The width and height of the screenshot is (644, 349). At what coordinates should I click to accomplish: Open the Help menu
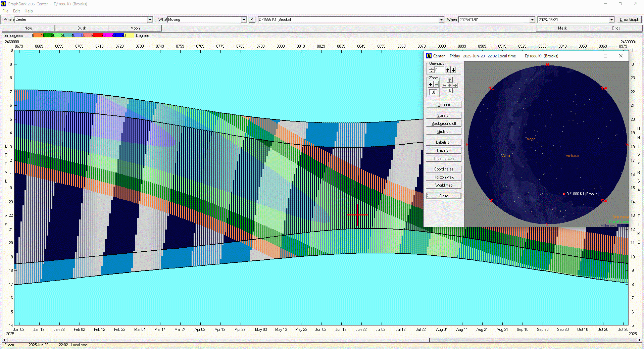29,11
